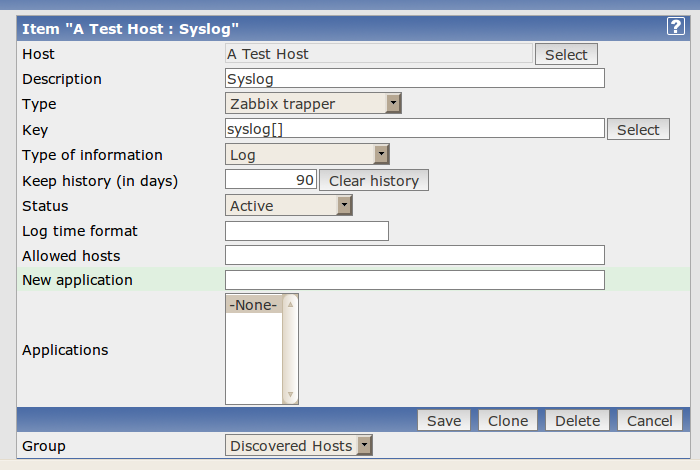This screenshot has width=700, height=470.
Task: Click the Key input field
Action: (415, 128)
